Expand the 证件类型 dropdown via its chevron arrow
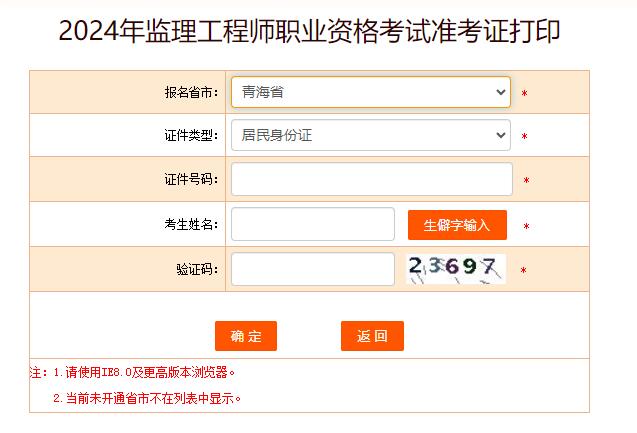Screen dimensions: 637x433 500,135
